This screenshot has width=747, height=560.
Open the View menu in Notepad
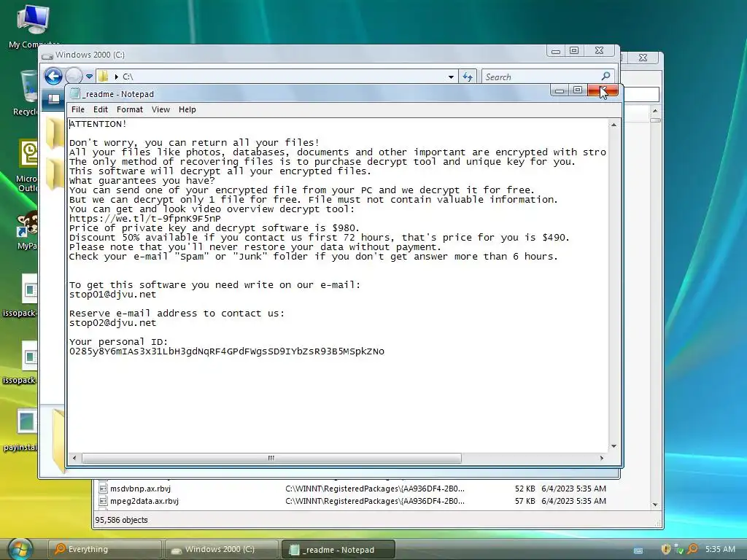[x=160, y=109]
